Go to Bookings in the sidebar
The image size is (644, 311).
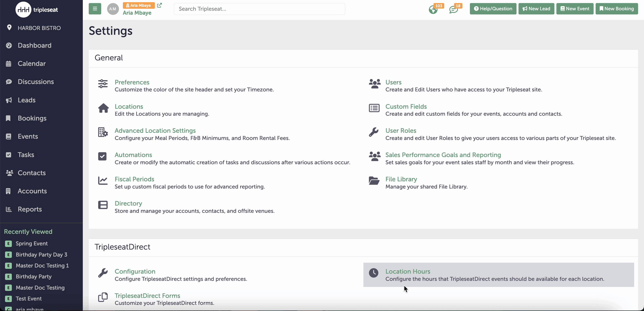(x=32, y=118)
